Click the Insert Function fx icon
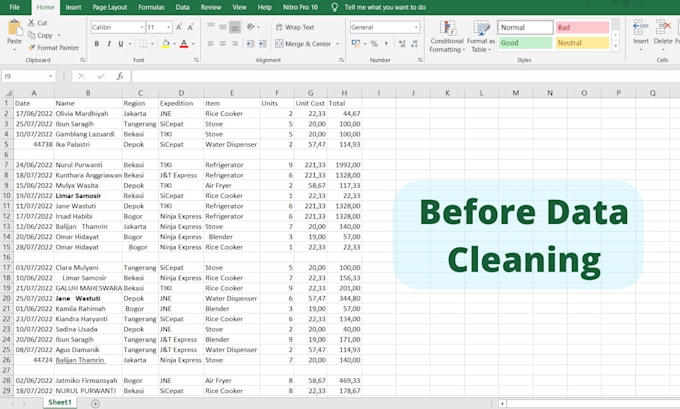The image size is (680, 409). 120,76
